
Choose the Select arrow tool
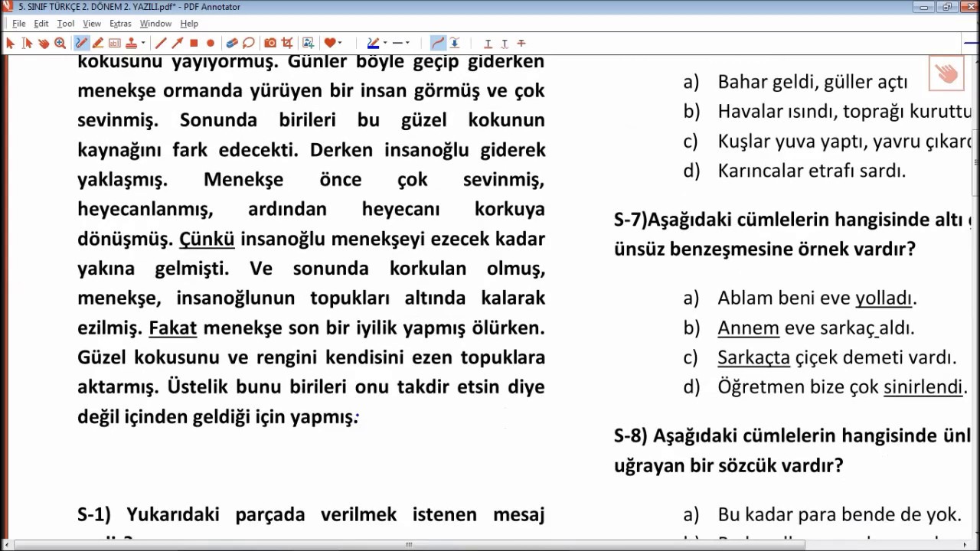[10, 44]
